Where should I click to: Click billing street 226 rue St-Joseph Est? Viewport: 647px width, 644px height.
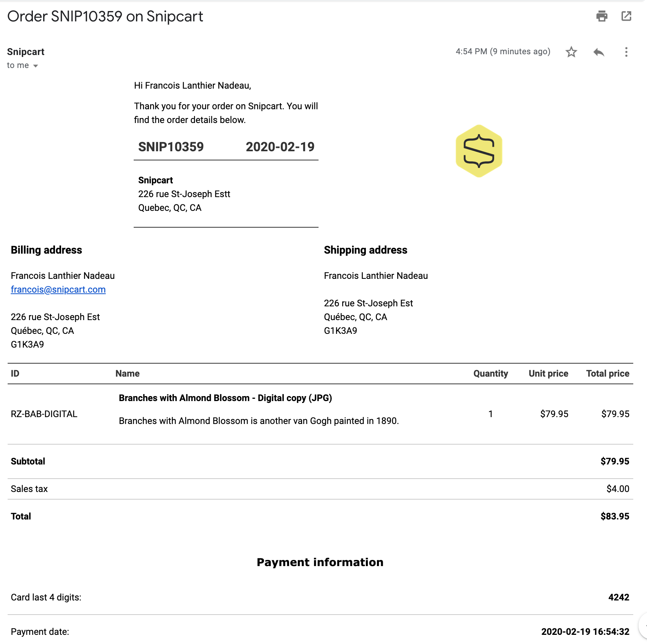55,317
